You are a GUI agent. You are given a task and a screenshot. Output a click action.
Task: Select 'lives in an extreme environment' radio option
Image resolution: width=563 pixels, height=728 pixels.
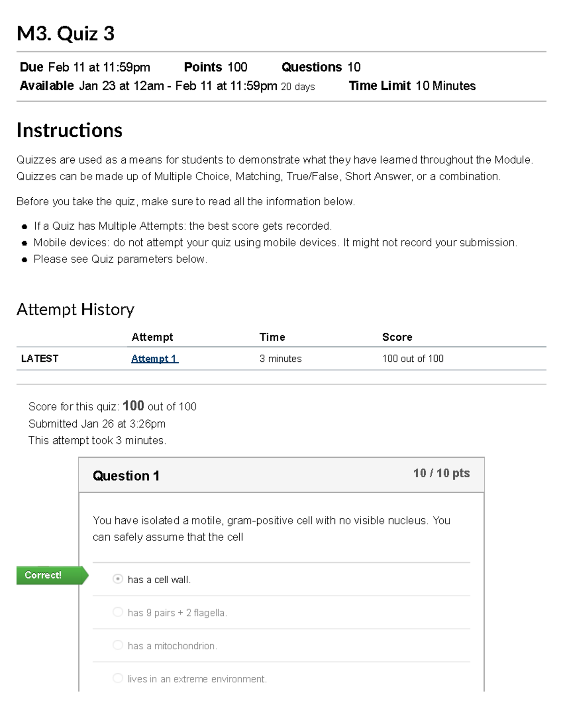tap(118, 678)
